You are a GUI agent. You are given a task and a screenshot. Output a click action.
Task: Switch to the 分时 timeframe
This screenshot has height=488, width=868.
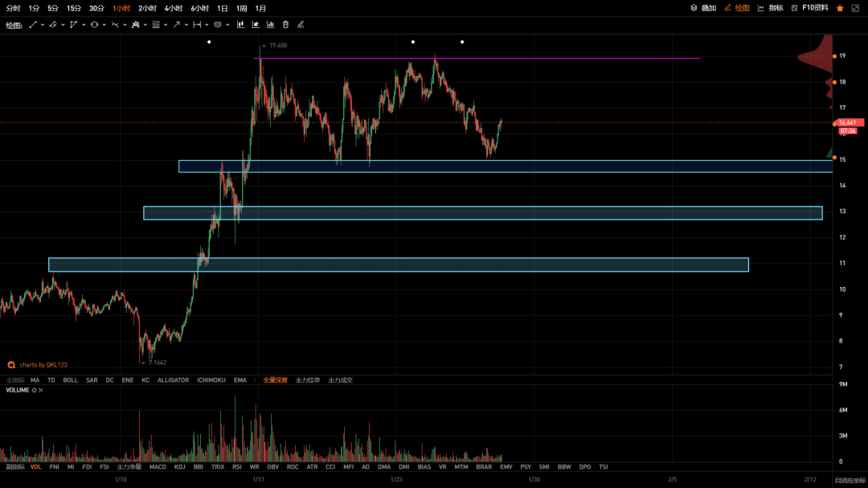13,8
